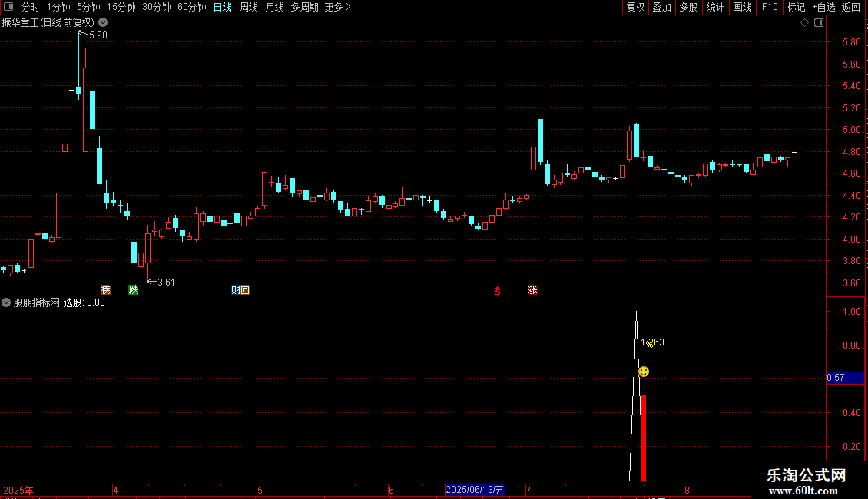Select the 日线 daily chart tab

coord(223,7)
